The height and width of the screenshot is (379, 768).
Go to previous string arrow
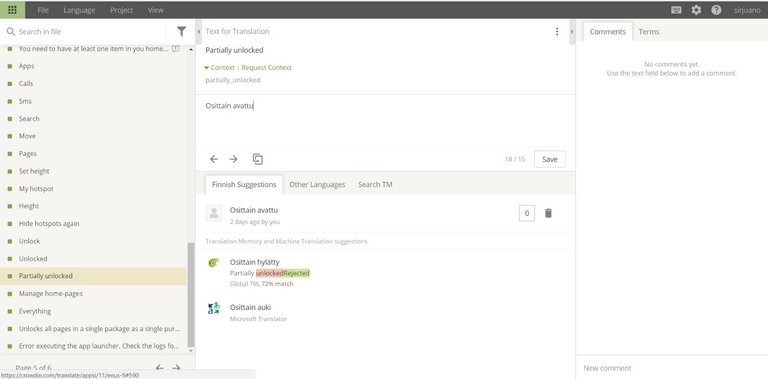(214, 159)
